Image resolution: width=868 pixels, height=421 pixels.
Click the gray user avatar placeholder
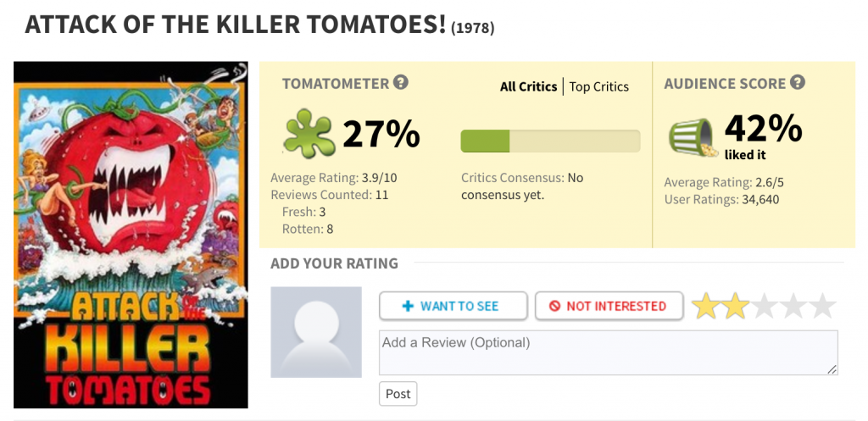(x=315, y=332)
